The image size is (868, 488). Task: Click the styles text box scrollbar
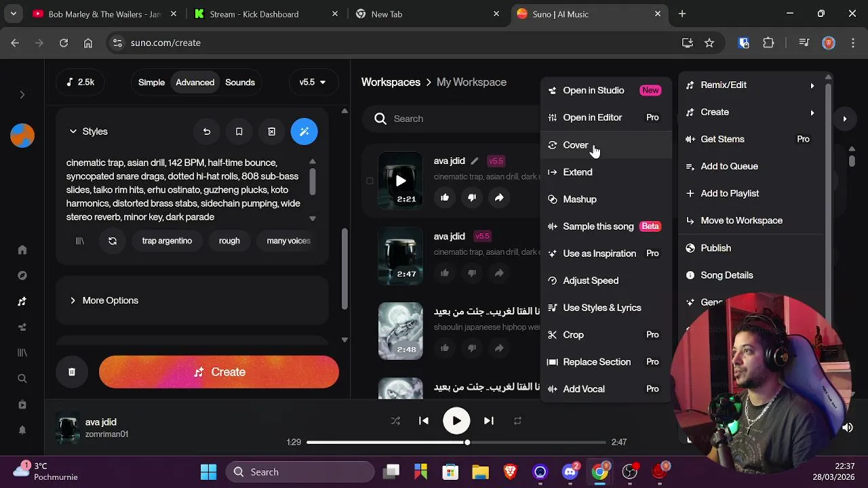click(313, 180)
